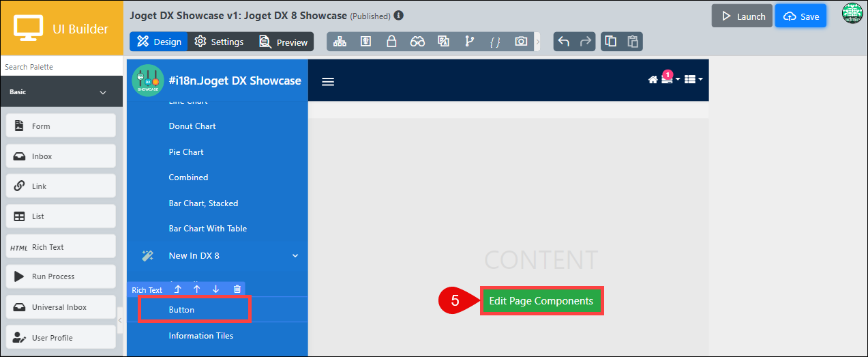Open the UI Builder monitor icon

pyautogui.click(x=27, y=29)
